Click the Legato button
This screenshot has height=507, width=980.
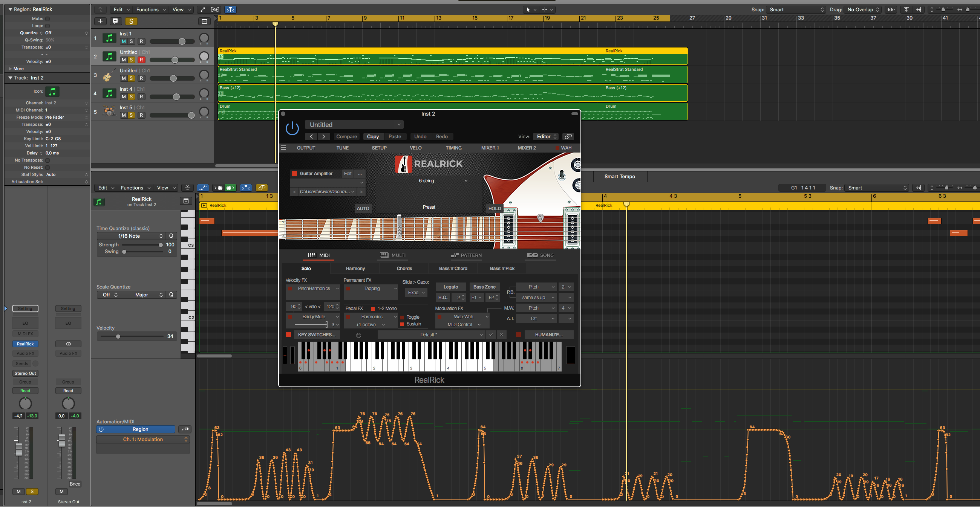[x=450, y=287]
